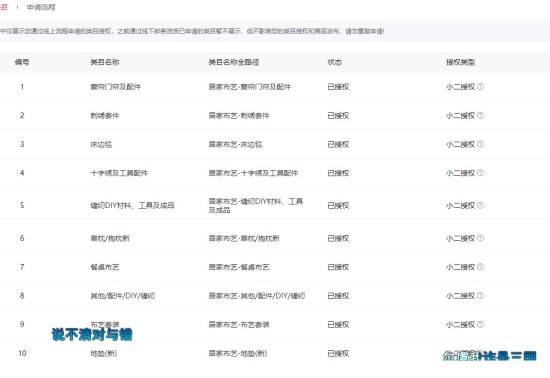Click question mark icon in 布艺套装 row
The width and height of the screenshot is (550, 378).
(x=481, y=324)
